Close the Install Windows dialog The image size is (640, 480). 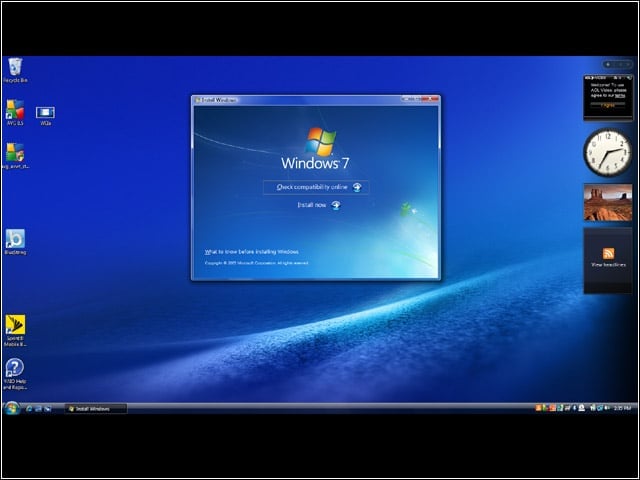tap(431, 99)
